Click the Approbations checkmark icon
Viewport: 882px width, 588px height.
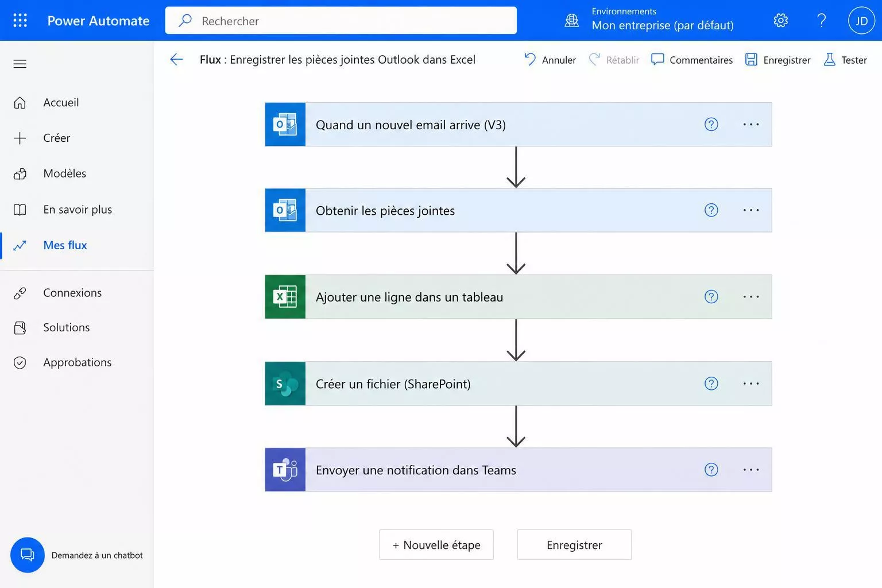tap(20, 363)
